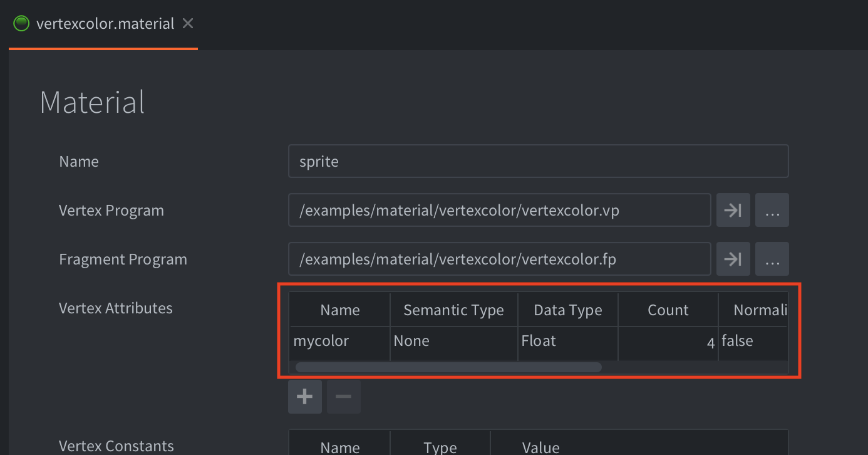Edit the Name field containing sprite
868x455 pixels.
(x=538, y=161)
